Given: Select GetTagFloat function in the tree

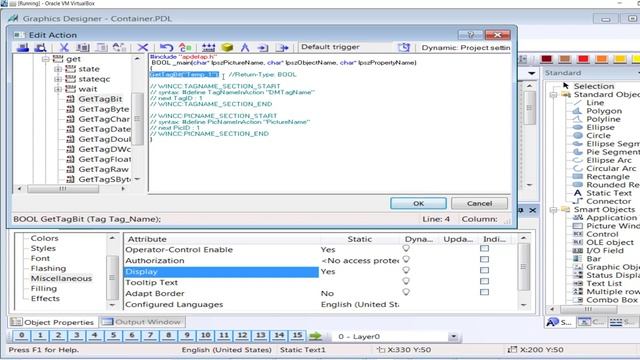Looking at the screenshot, I should (x=104, y=159).
